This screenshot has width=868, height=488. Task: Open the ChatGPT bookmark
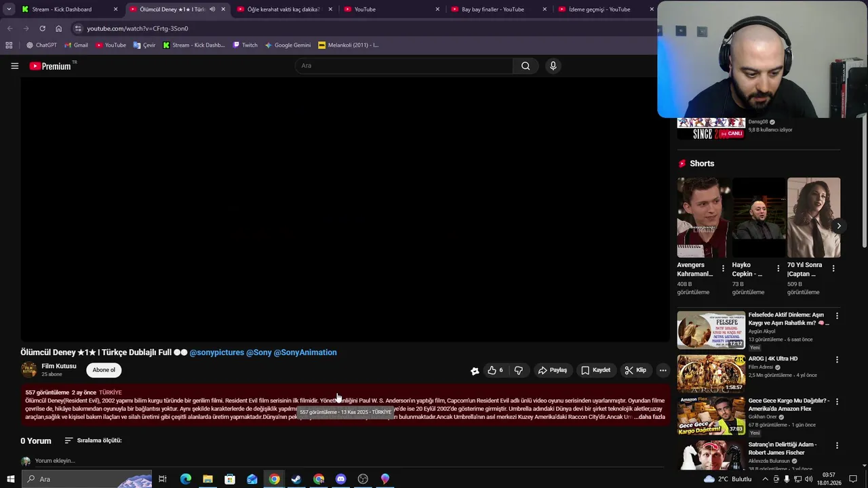point(41,45)
